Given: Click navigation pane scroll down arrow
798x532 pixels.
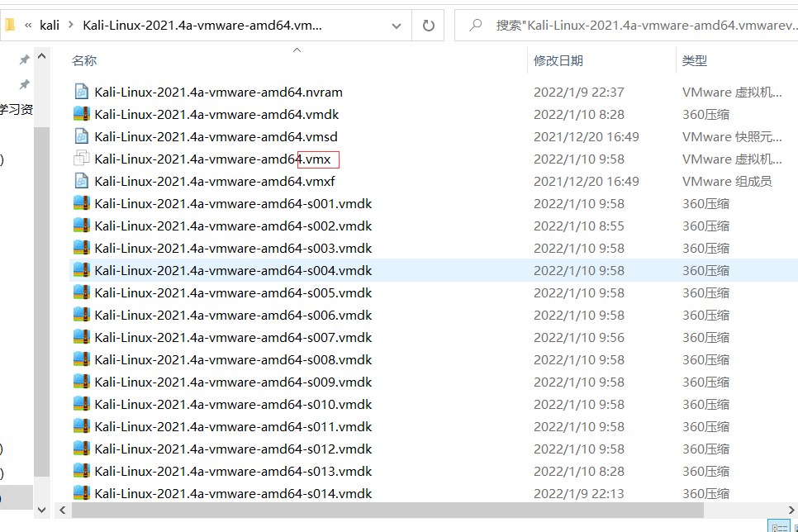Looking at the screenshot, I should [42, 510].
